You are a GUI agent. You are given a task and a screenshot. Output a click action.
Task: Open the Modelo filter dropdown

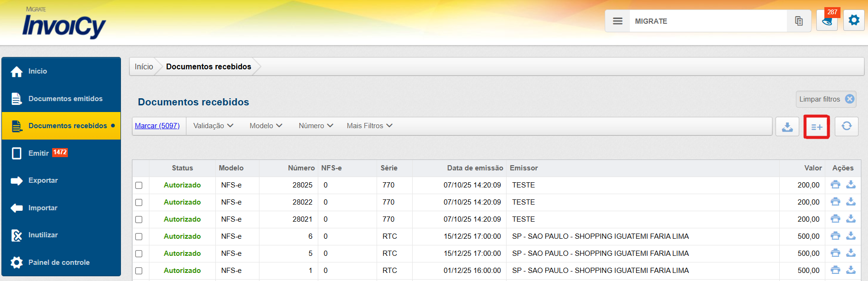266,126
